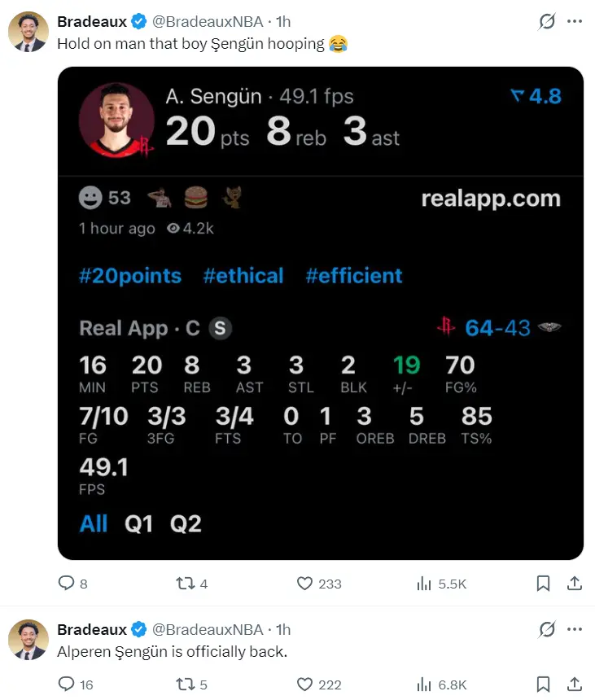Open more options on second tweet

575,629
